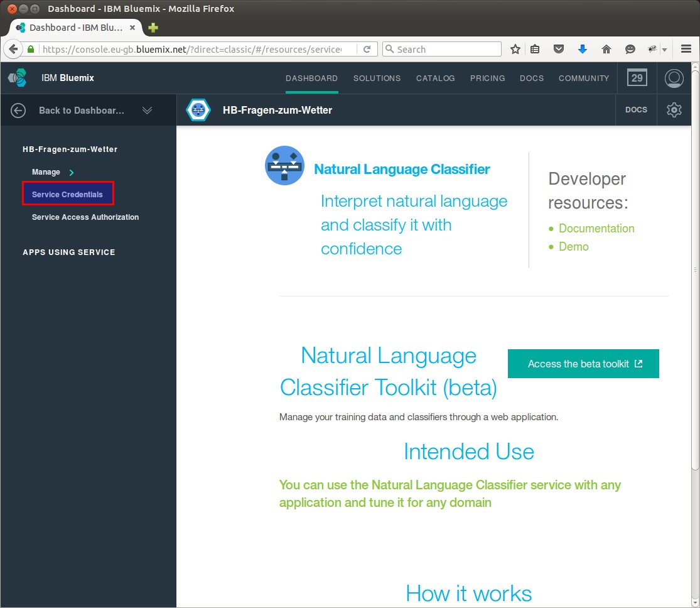Click 'Manage your training data and classifiers' text
The height and width of the screenshot is (608, 700).
tap(418, 417)
